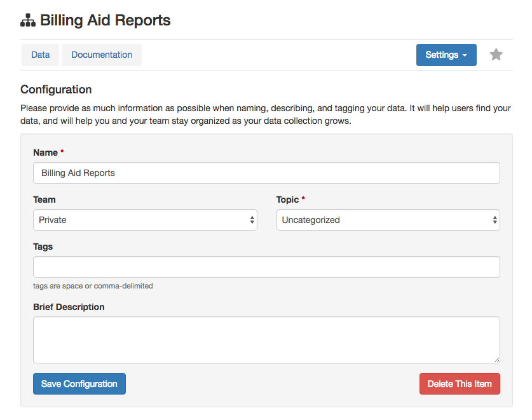Click the Name field label
This screenshot has height=420, width=532.
(46, 152)
